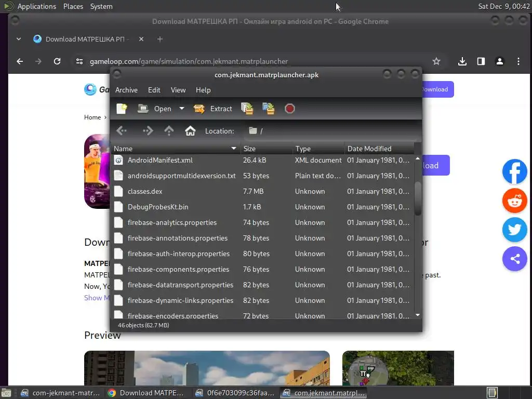Click the add folder to archive icon
The height and width of the screenshot is (399, 532).
click(269, 109)
